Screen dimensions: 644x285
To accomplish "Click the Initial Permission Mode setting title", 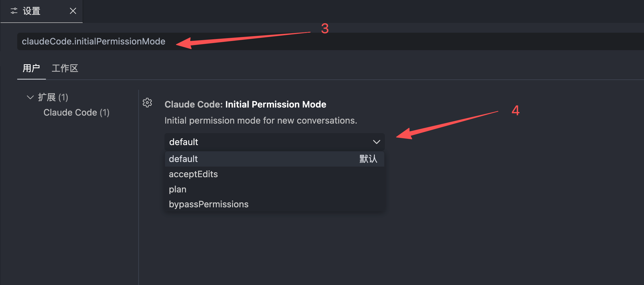I will point(276,104).
